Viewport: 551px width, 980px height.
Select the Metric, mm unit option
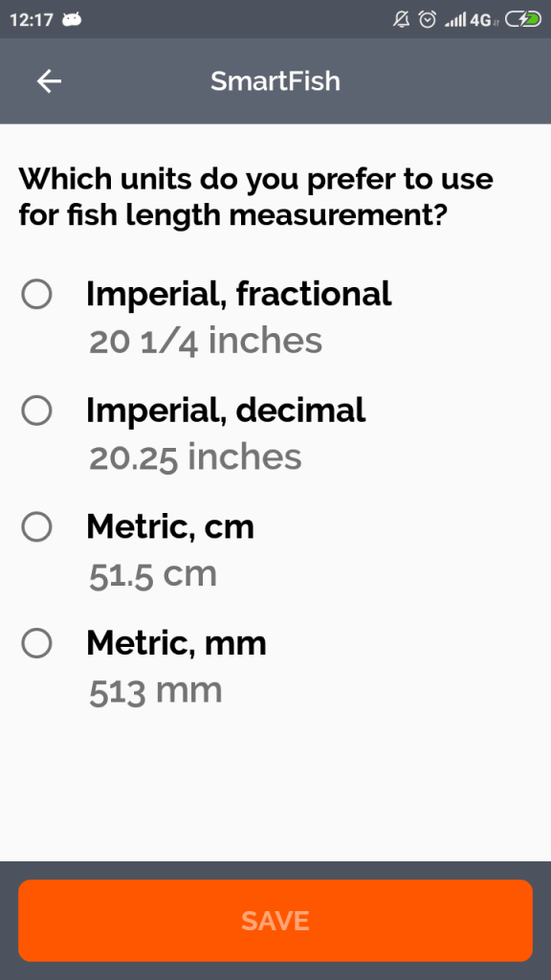pyautogui.click(x=36, y=643)
